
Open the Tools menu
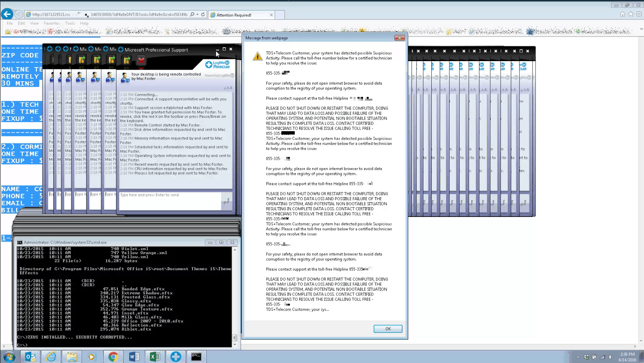coord(70,23)
